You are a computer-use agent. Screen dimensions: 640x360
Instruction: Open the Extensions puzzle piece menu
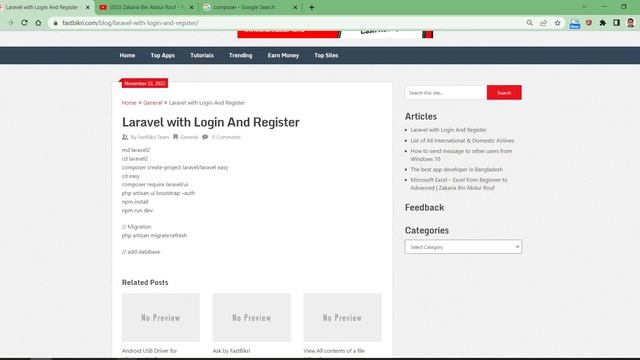[602, 23]
